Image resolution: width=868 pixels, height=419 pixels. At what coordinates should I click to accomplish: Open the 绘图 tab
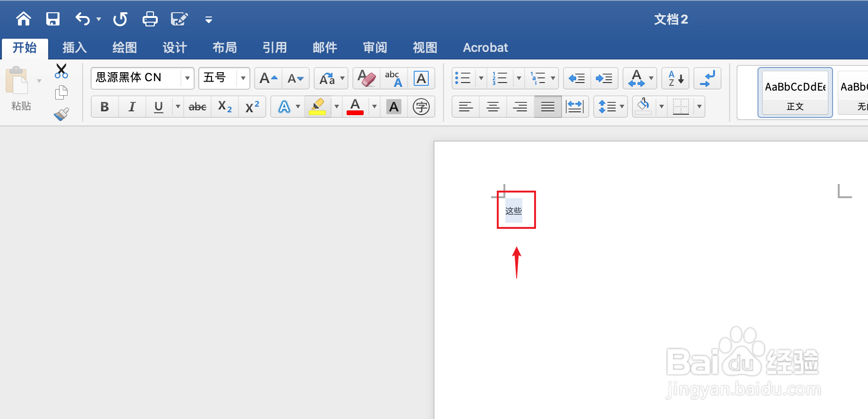[x=125, y=48]
